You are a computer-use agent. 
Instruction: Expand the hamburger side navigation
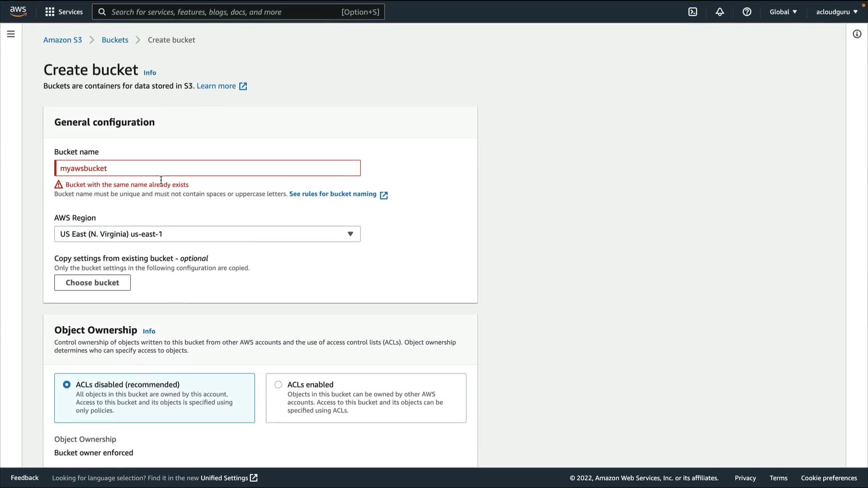point(11,34)
